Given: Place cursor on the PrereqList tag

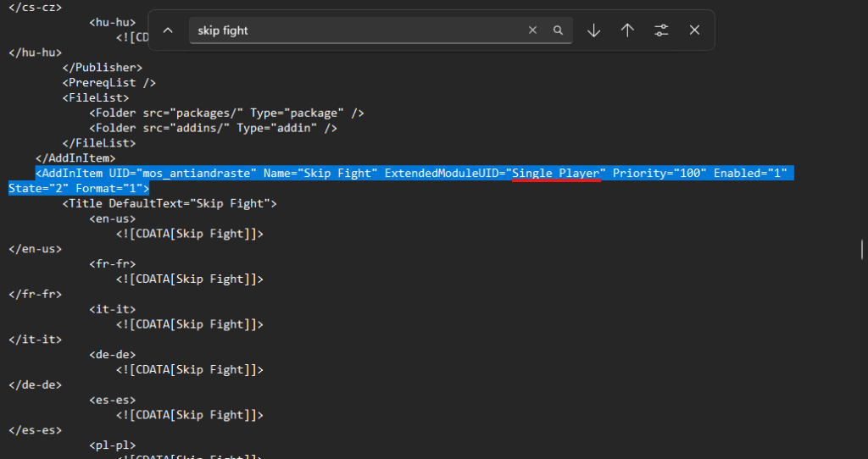Looking at the screenshot, I should [x=108, y=83].
